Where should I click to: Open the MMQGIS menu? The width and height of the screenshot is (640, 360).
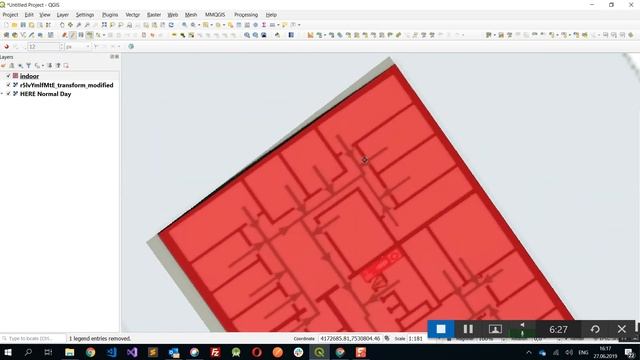215,15
